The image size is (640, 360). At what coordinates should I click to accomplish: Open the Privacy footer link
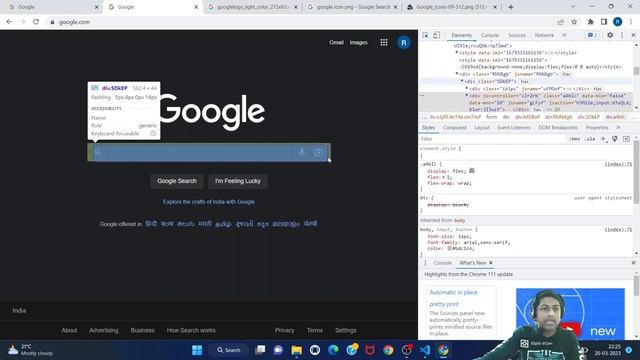(x=284, y=330)
